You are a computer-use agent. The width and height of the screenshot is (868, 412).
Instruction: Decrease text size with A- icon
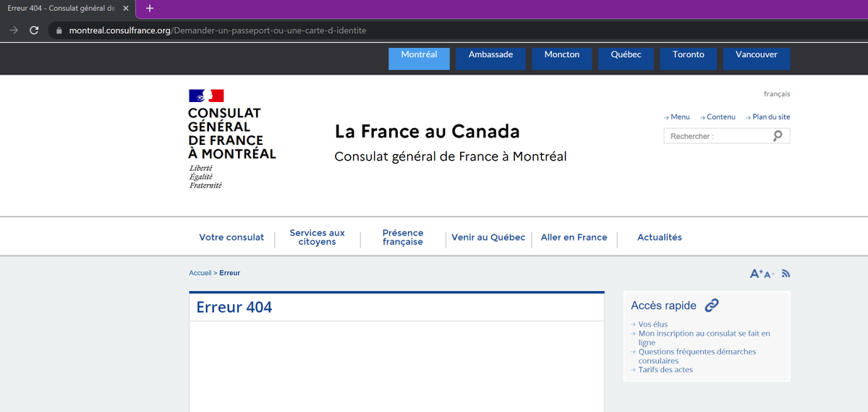tap(770, 274)
